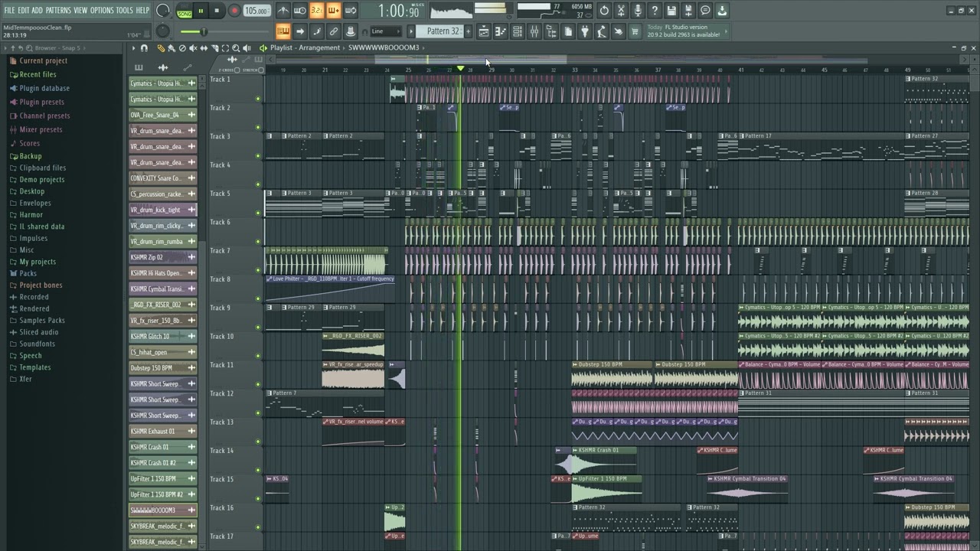This screenshot has width=980, height=551.
Task: Open the metronome icon
Action: (283, 11)
